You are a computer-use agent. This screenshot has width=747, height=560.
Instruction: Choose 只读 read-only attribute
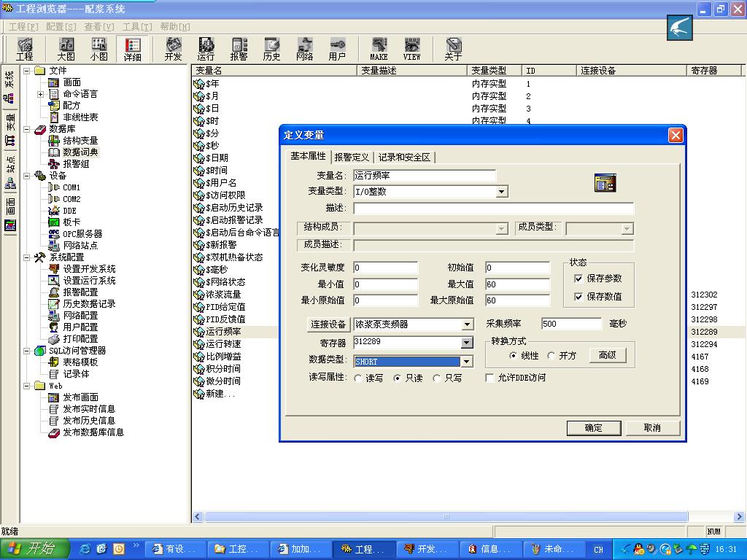click(398, 378)
